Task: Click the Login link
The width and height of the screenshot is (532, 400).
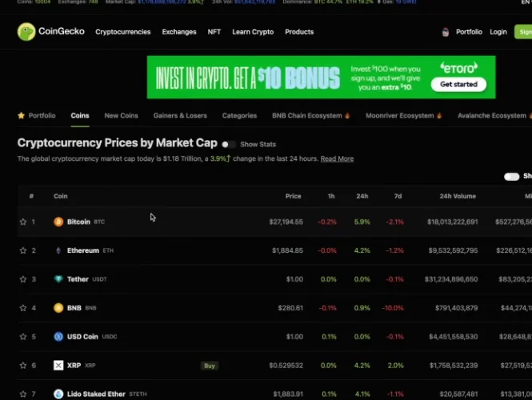Action: (498, 32)
